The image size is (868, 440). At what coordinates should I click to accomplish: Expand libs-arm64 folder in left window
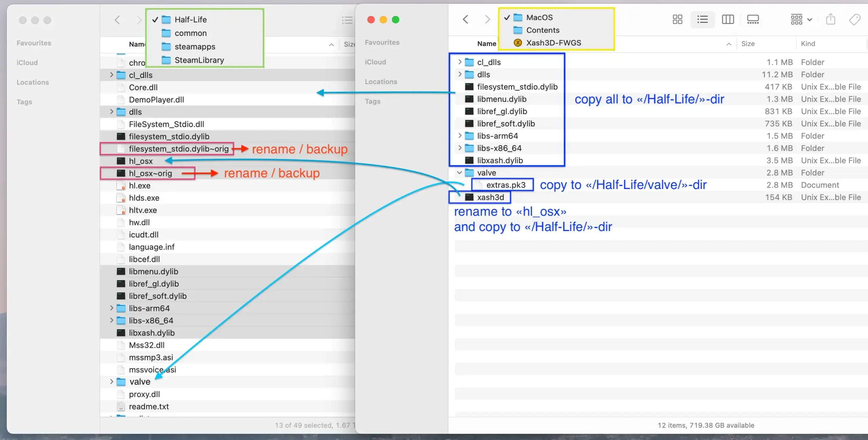[x=111, y=308]
